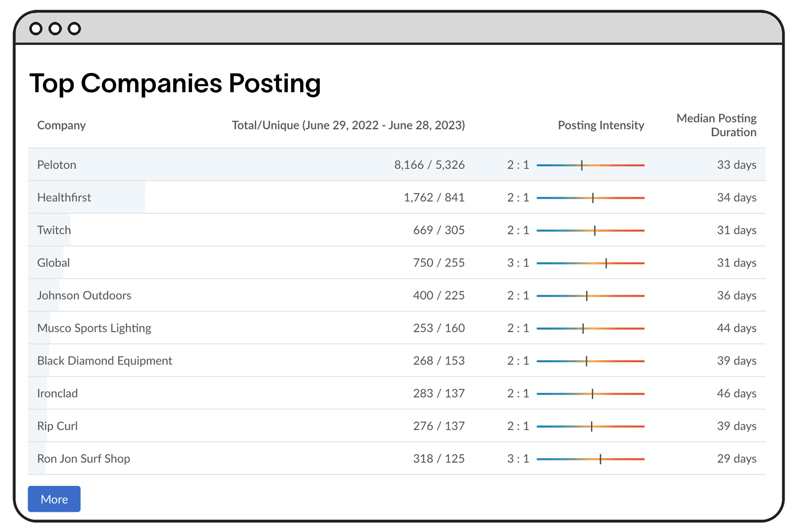Click the first window control circle
Image resolution: width=798 pixels, height=532 pixels.
pyautogui.click(x=36, y=29)
